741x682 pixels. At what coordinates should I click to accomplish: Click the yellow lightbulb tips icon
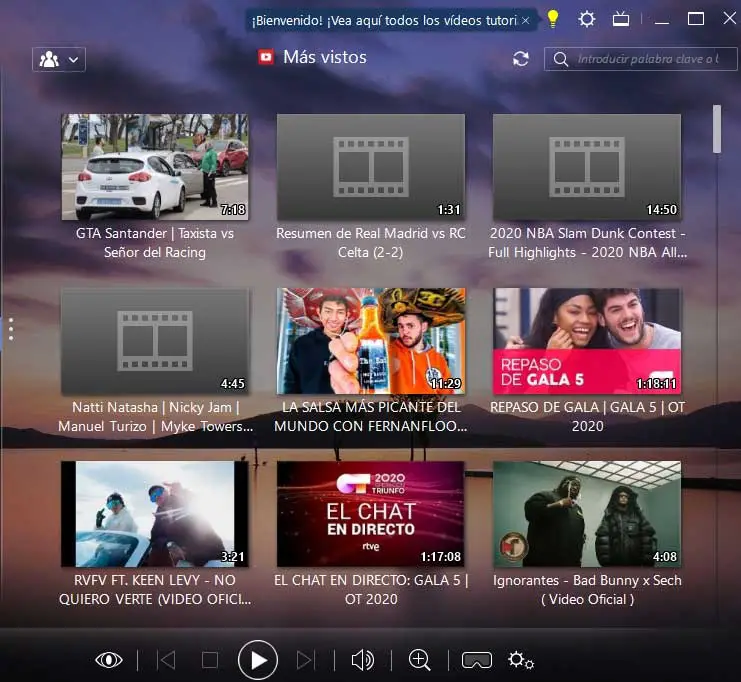[x=552, y=18]
